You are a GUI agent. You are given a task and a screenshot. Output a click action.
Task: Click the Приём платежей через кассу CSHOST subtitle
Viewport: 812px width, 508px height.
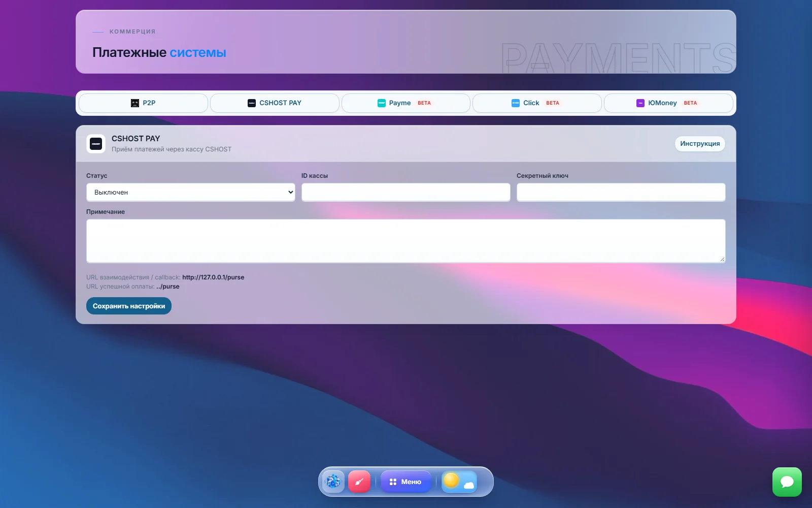coord(172,149)
